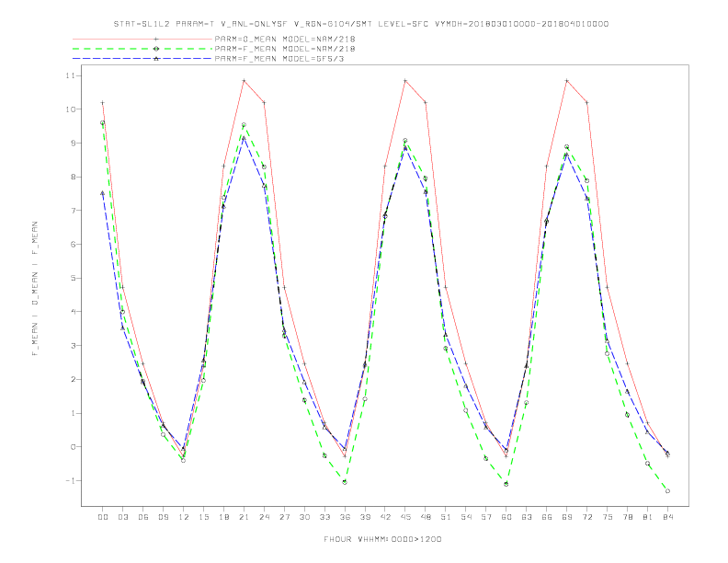Click x-axis tick label 18
Viewport: 728px width, 563px height.
point(223,517)
